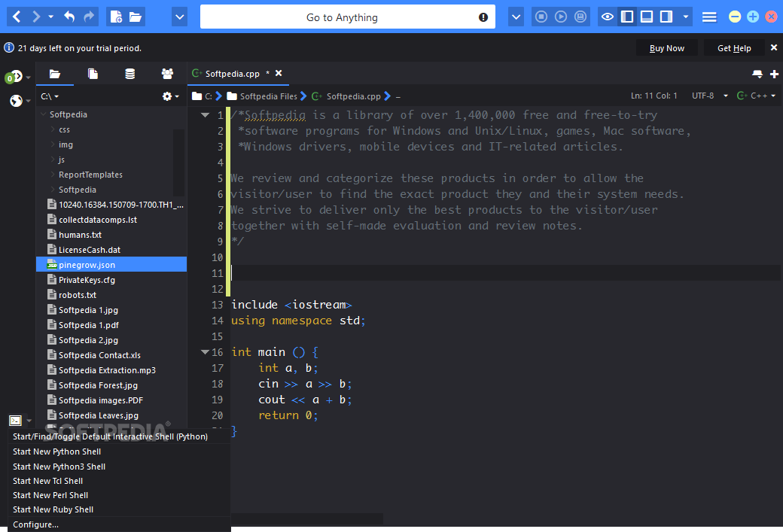783x532 pixels.
Task: Open the tab list icon in editor
Action: click(757, 74)
